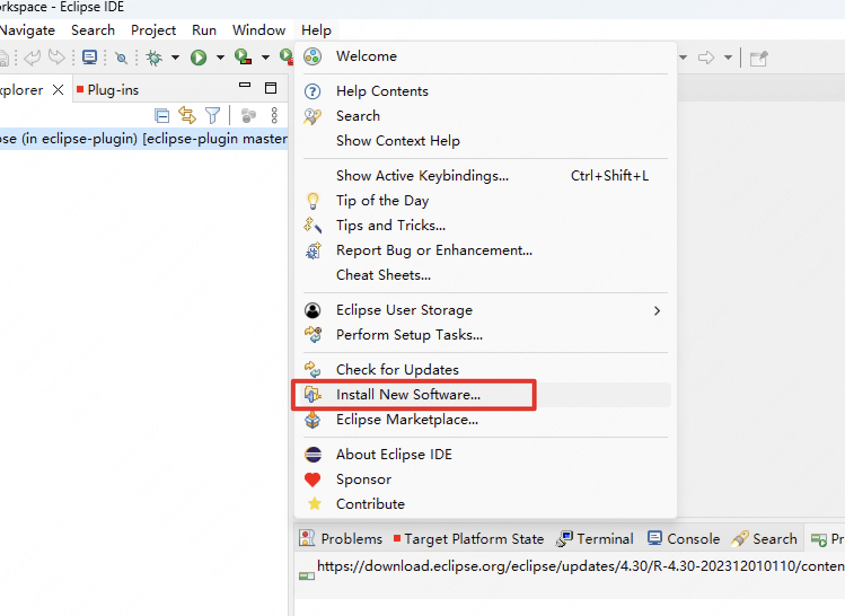Open a terminal with the blue monitor icon
Image resolution: width=845 pixels, height=616 pixels.
click(90, 57)
